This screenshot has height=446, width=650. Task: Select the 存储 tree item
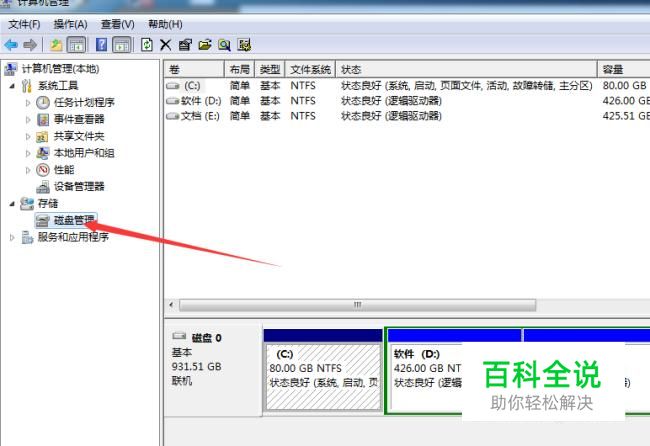[48, 203]
